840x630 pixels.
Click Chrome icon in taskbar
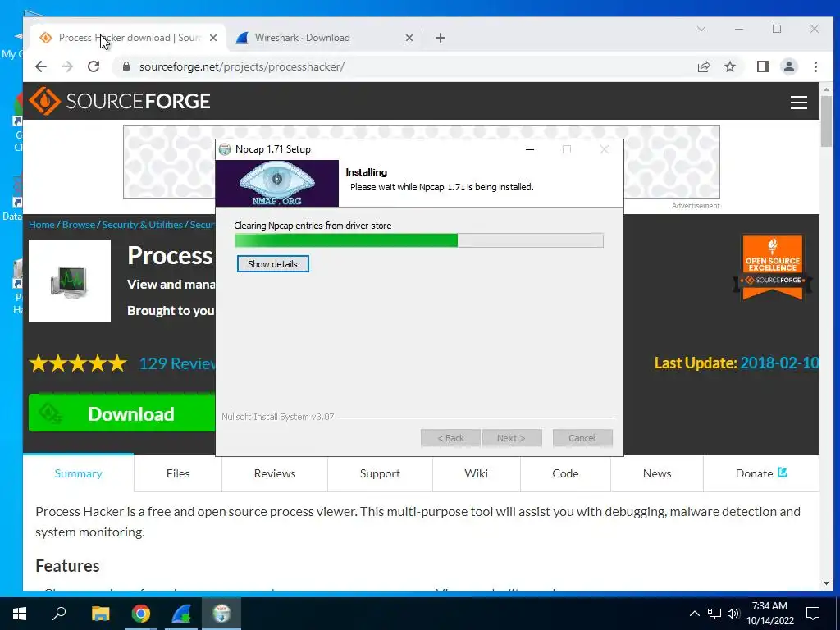click(141, 614)
